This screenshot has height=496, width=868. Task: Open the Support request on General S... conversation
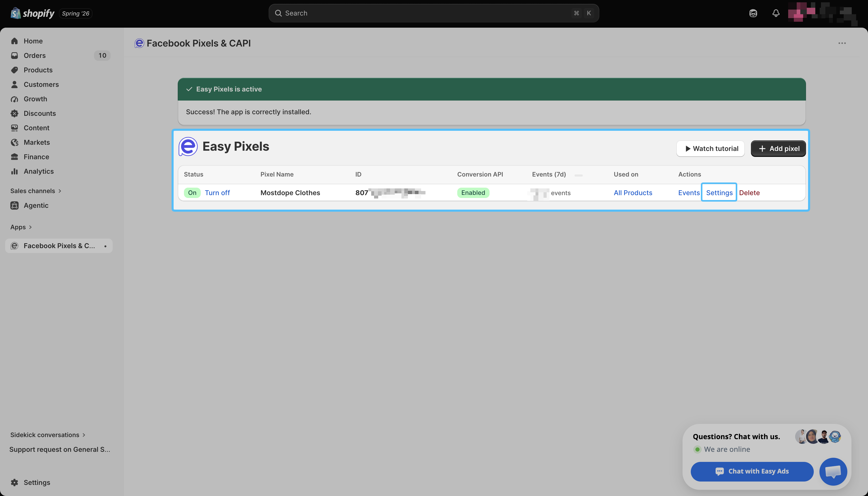[x=60, y=449]
